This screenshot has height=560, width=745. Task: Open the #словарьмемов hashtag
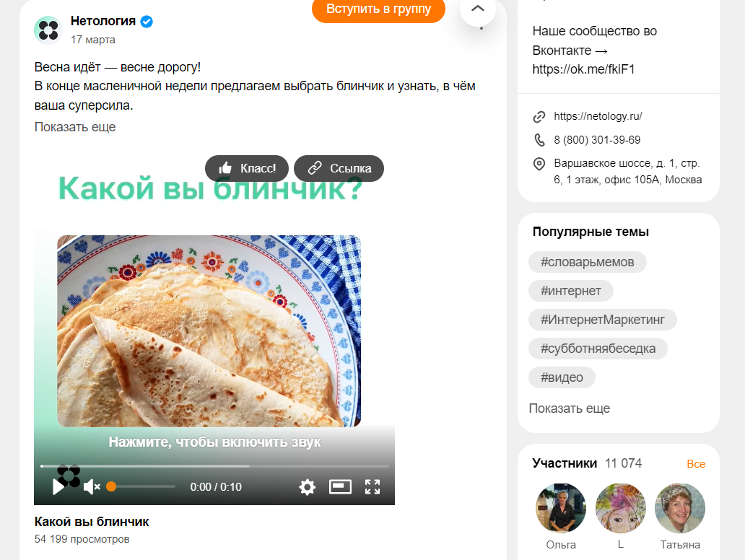click(x=587, y=262)
